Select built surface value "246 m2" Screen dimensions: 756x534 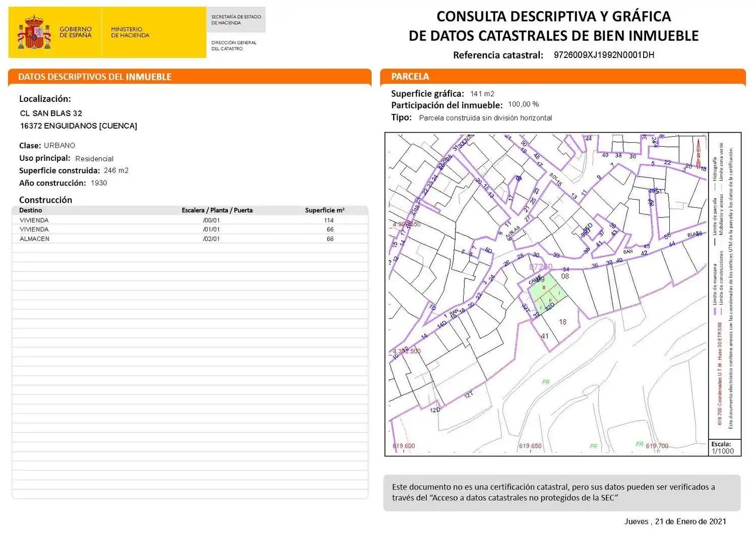point(116,170)
